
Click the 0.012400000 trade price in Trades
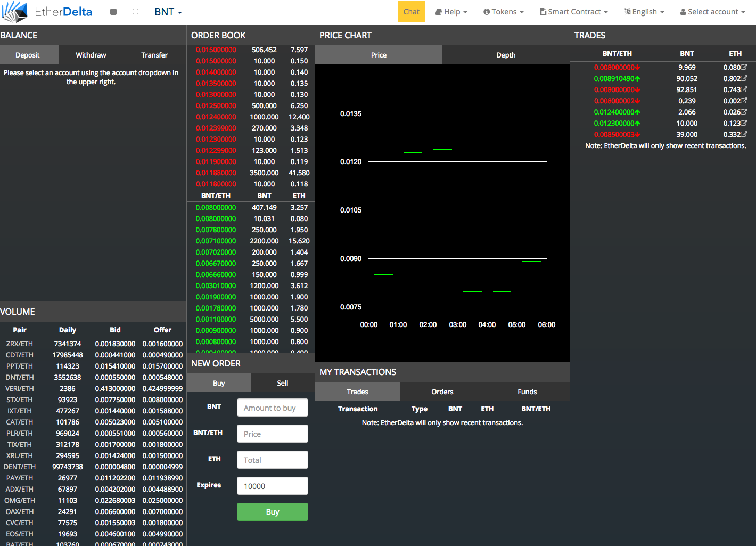click(617, 112)
